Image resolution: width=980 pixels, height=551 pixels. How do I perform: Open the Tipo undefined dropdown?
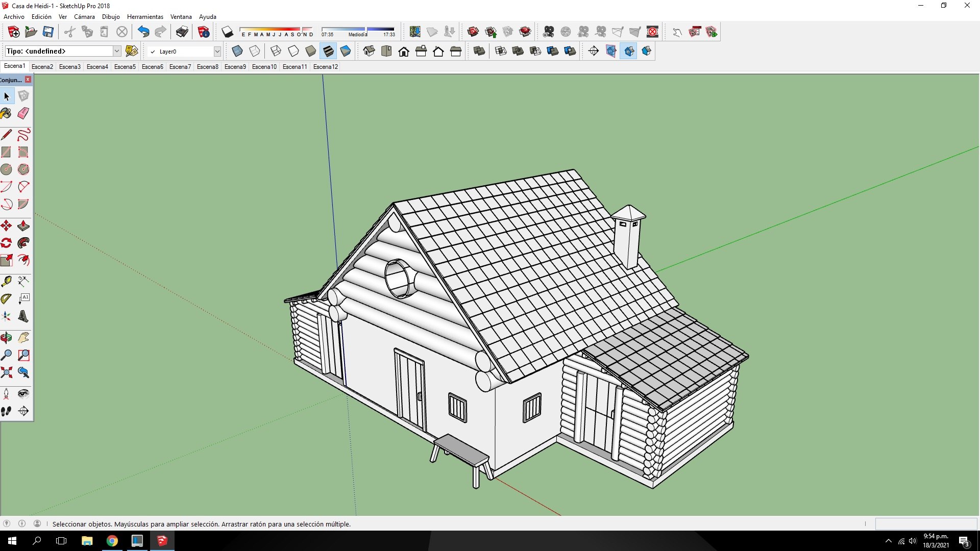click(117, 51)
